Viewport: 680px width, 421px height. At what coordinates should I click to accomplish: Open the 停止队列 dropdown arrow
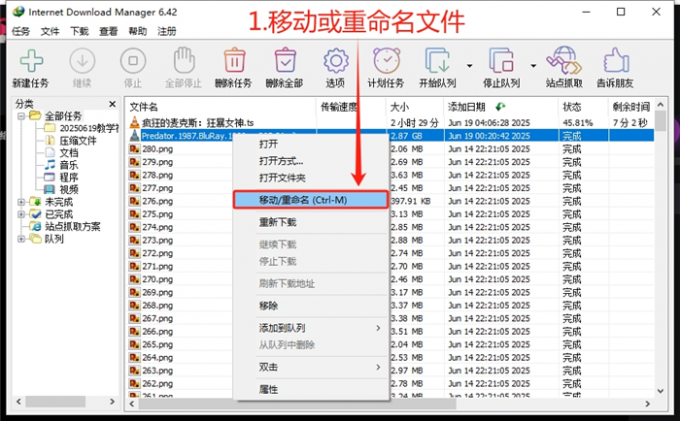pyautogui.click(x=533, y=66)
